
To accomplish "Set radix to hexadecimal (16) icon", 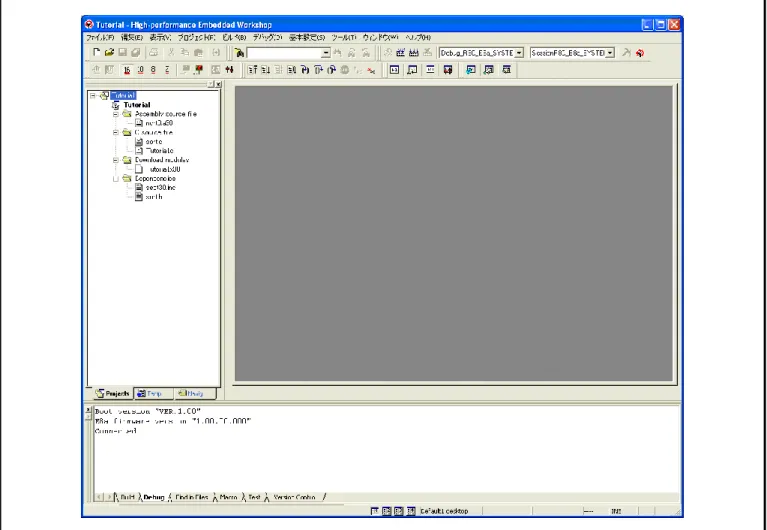I will click(127, 70).
